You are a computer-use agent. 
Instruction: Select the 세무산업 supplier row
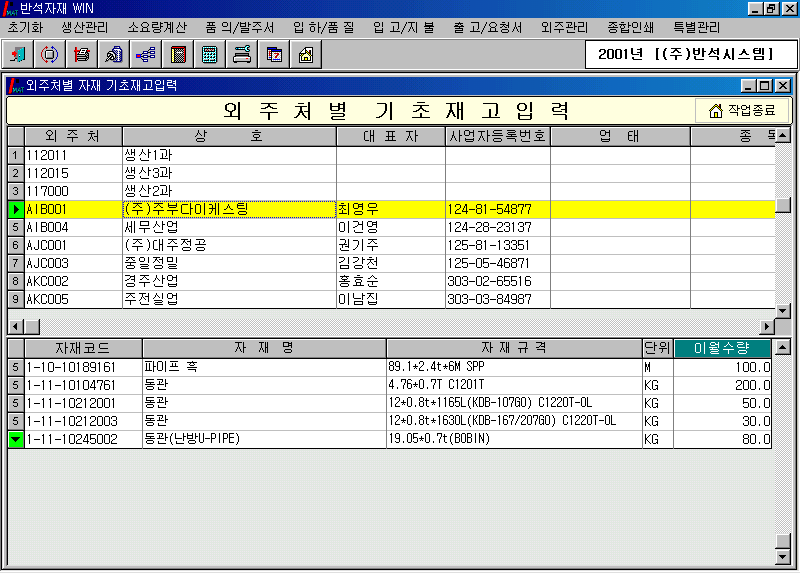(x=229, y=227)
